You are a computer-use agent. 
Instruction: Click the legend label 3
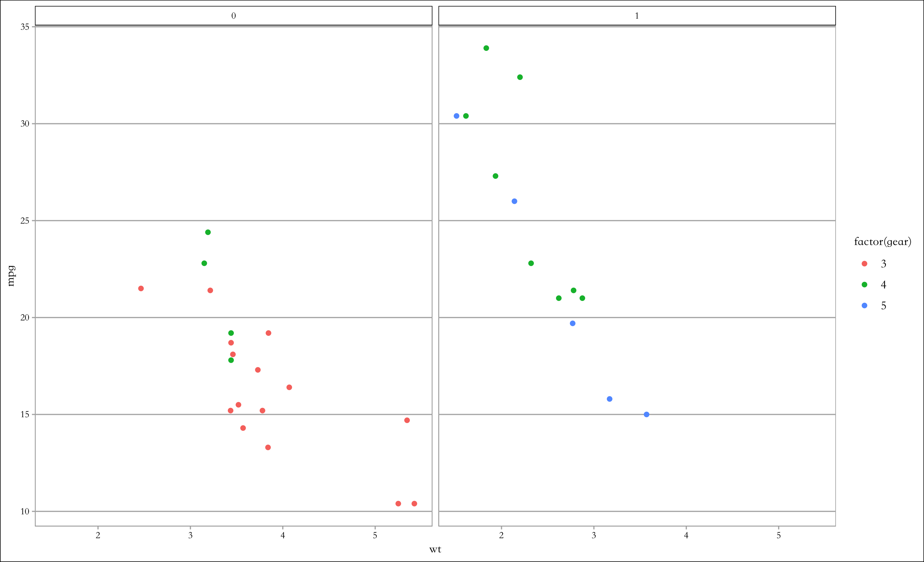(x=884, y=264)
